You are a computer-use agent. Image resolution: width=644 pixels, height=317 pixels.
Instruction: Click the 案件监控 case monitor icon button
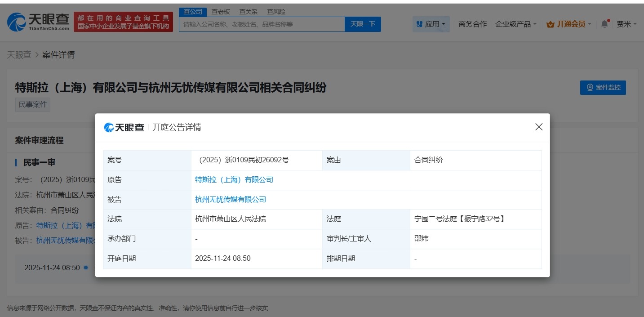point(590,88)
